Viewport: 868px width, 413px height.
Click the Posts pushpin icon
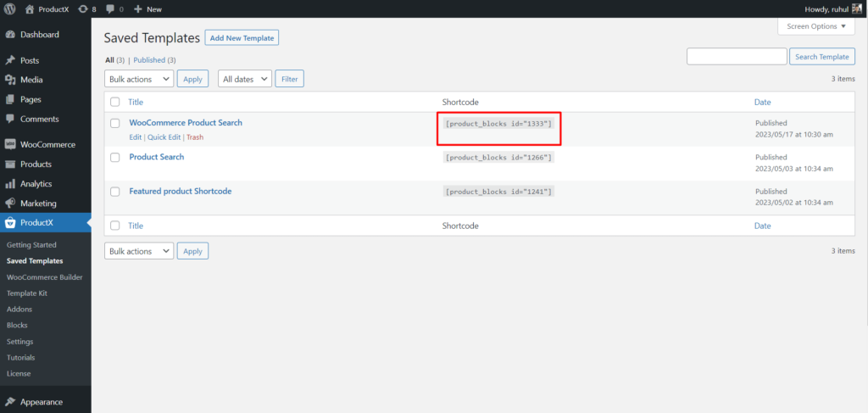point(10,60)
